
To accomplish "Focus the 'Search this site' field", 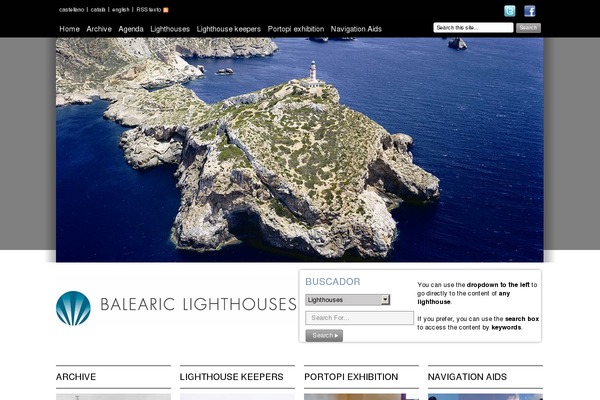I will point(473,28).
